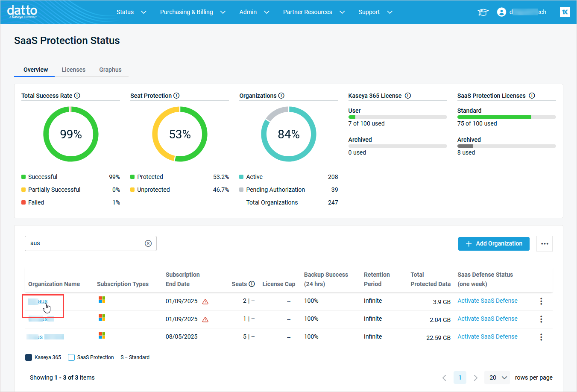This screenshot has height=392, width=577.
Task: Go to previous page arrow
Action: click(444, 378)
